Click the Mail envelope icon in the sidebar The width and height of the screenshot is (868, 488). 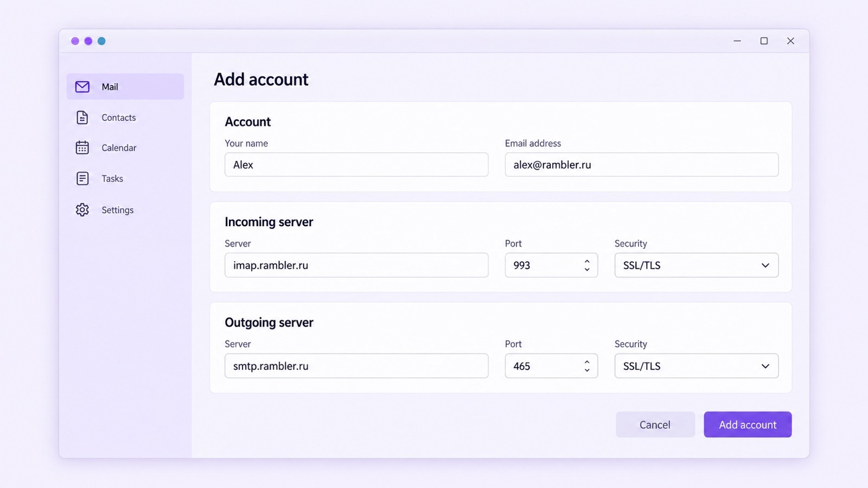click(x=82, y=87)
